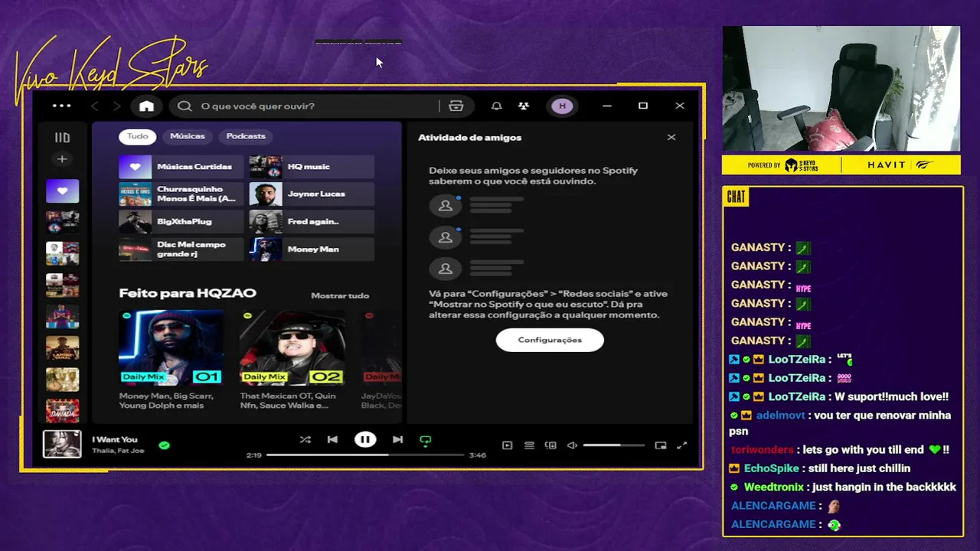This screenshot has width=980, height=551.
Task: Click the EchoSpike chat message
Action: [x=818, y=468]
